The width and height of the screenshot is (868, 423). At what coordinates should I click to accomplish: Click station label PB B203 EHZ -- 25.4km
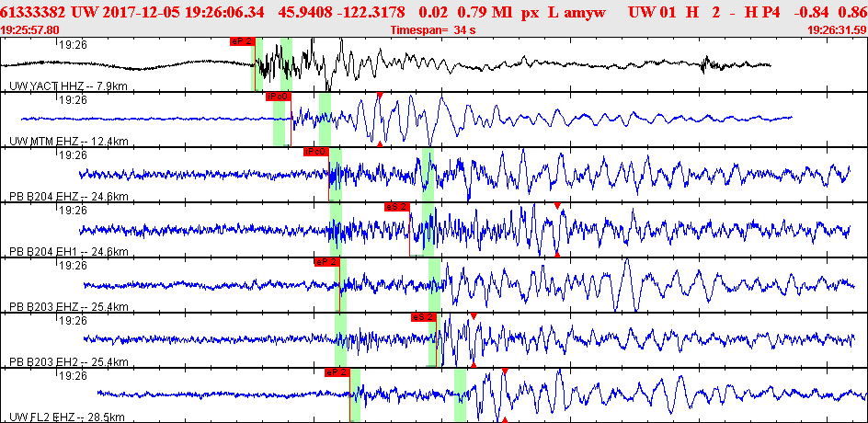tap(69, 307)
